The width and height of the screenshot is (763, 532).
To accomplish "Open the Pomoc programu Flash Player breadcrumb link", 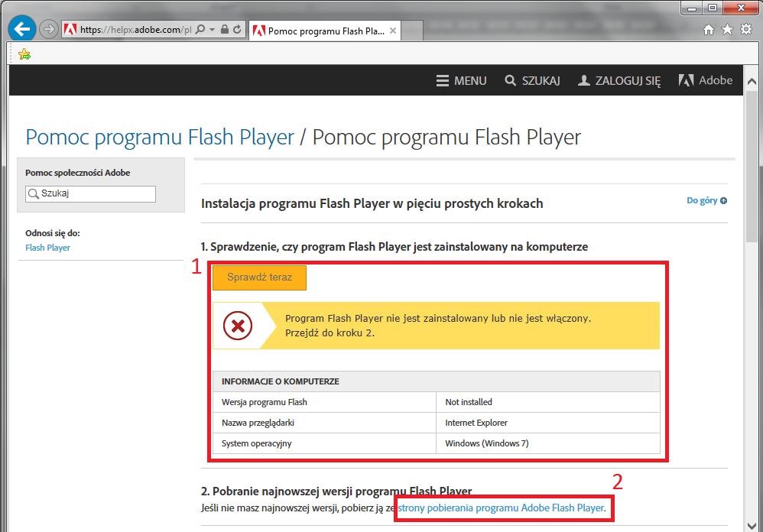I will pyautogui.click(x=160, y=137).
